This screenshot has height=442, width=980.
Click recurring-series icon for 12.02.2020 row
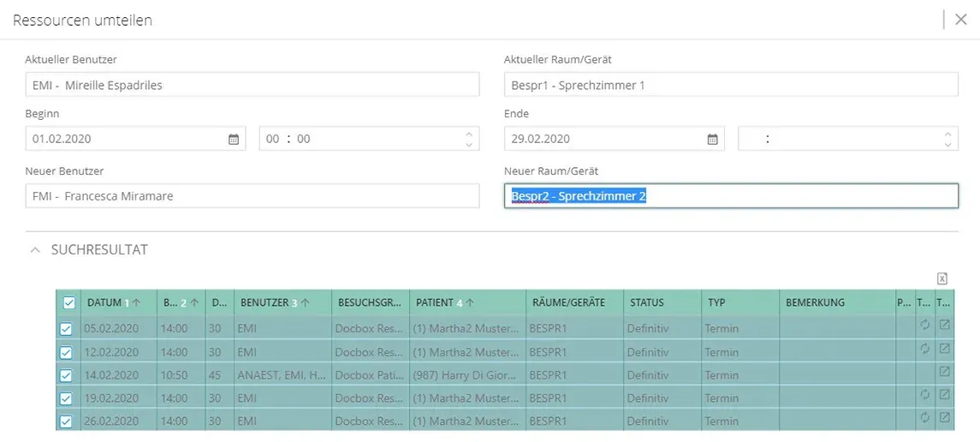(925, 349)
